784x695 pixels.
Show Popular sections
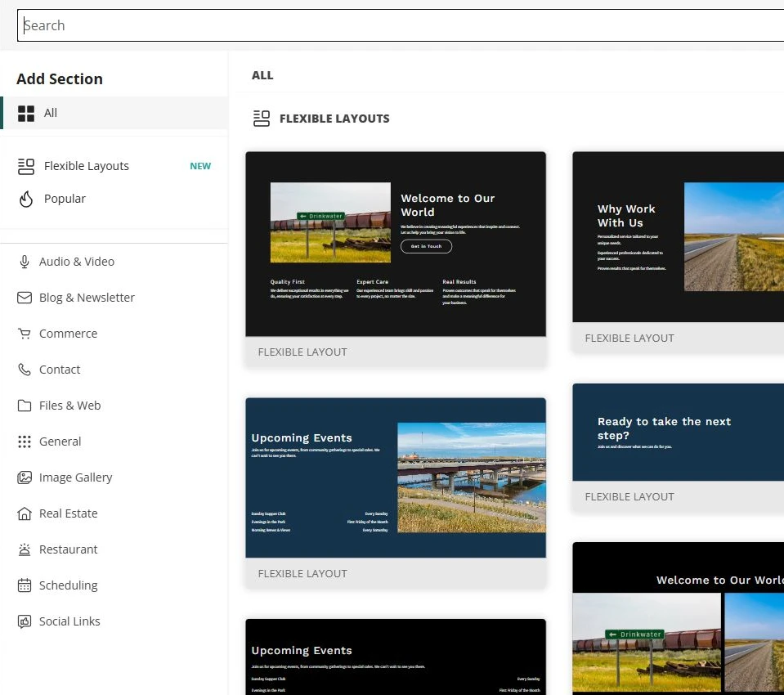coord(114,199)
